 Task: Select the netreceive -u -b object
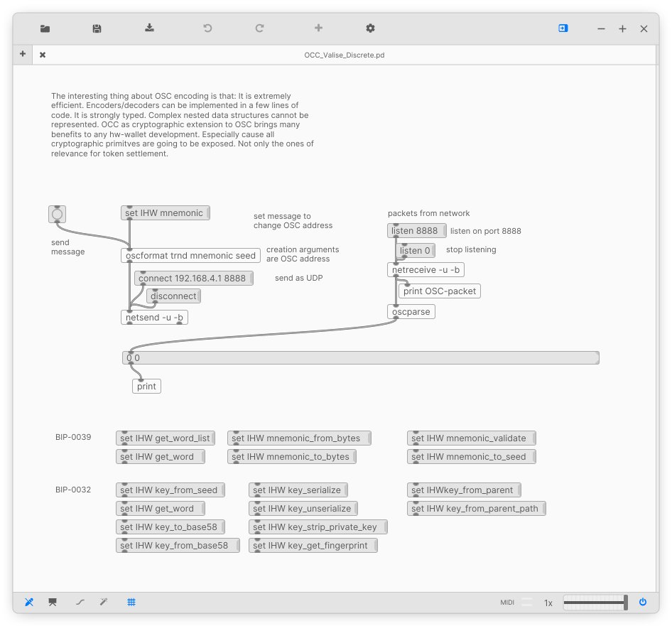point(426,270)
